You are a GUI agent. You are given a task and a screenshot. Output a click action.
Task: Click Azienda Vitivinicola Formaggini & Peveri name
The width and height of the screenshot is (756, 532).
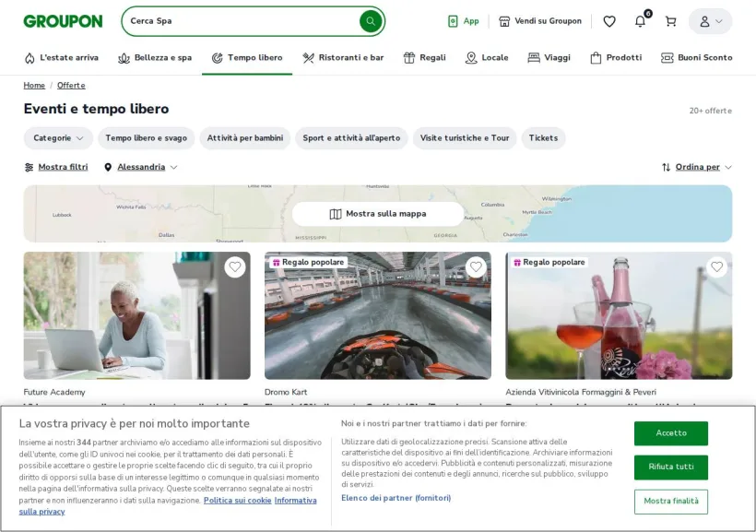coord(581,392)
